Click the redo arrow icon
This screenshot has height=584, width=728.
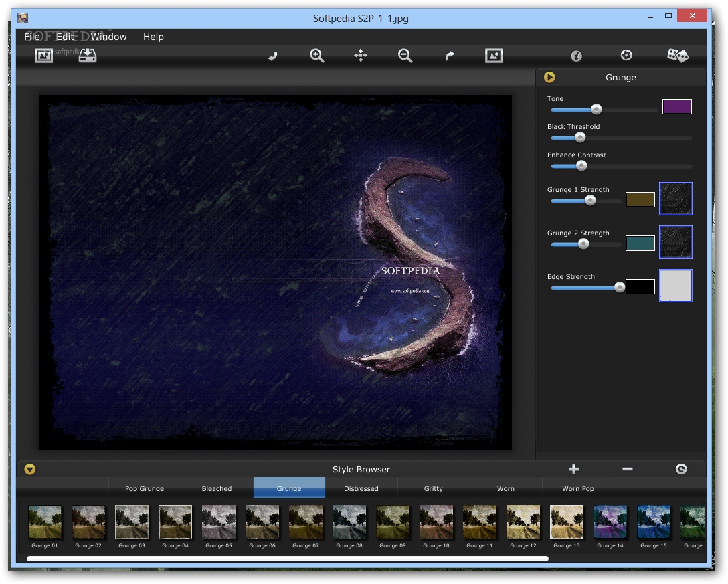[450, 56]
